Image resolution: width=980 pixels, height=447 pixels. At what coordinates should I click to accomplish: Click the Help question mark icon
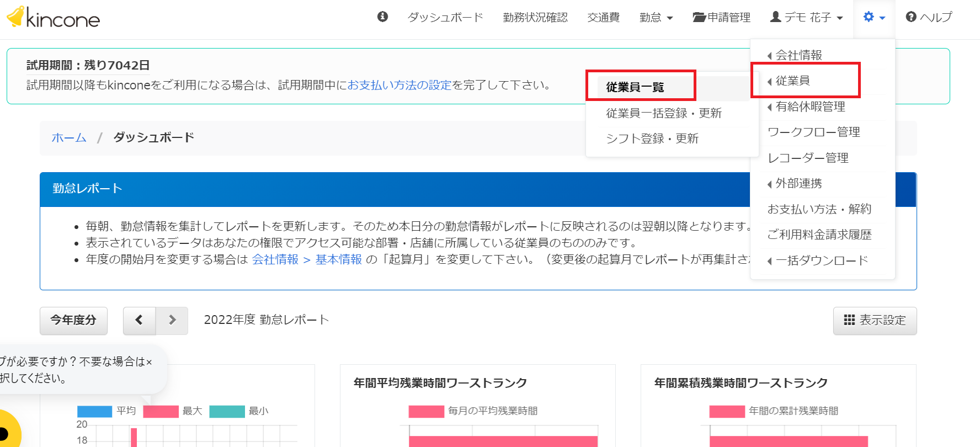pos(911,17)
